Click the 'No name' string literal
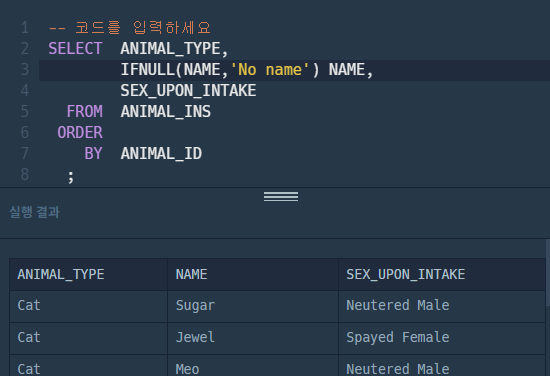The height and width of the screenshot is (376, 550). pos(270,69)
